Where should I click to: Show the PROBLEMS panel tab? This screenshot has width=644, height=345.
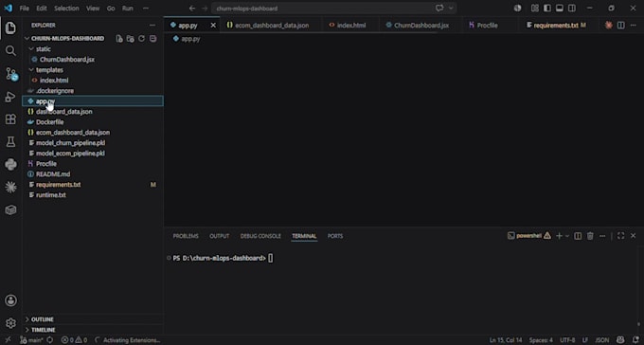click(186, 236)
